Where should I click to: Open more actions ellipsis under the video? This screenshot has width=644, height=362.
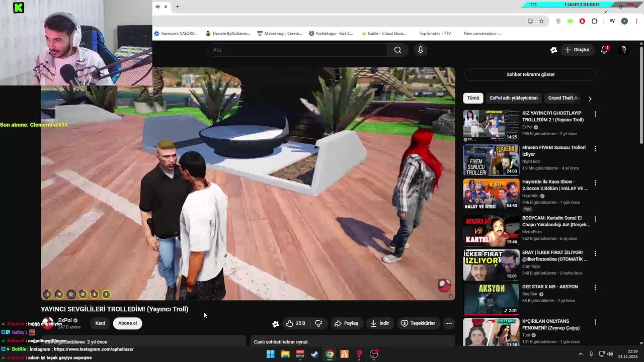point(449,323)
